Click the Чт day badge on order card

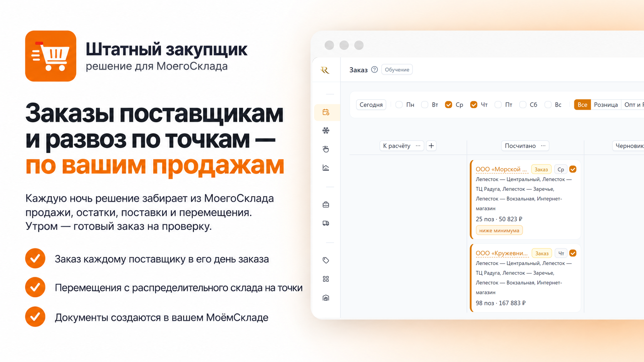561,253
